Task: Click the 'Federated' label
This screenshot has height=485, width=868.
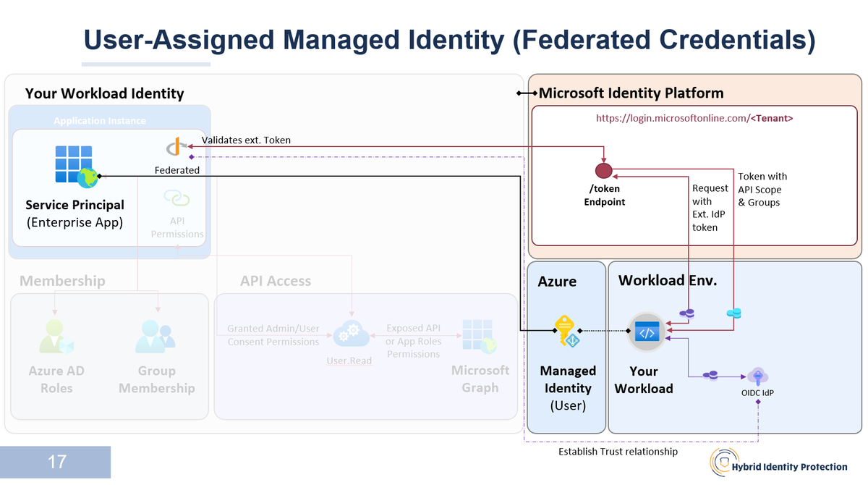Action: coord(177,170)
